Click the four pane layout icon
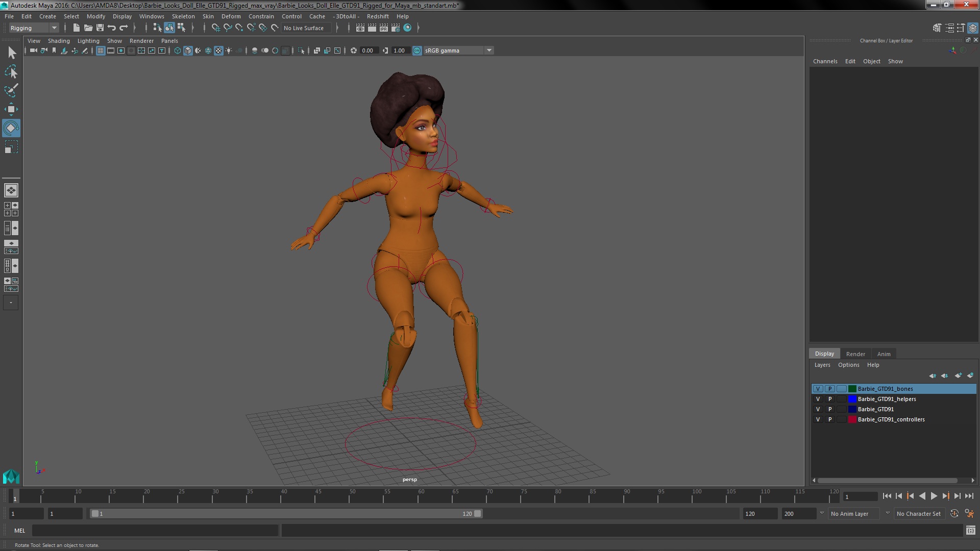The image size is (980, 551). click(x=11, y=209)
